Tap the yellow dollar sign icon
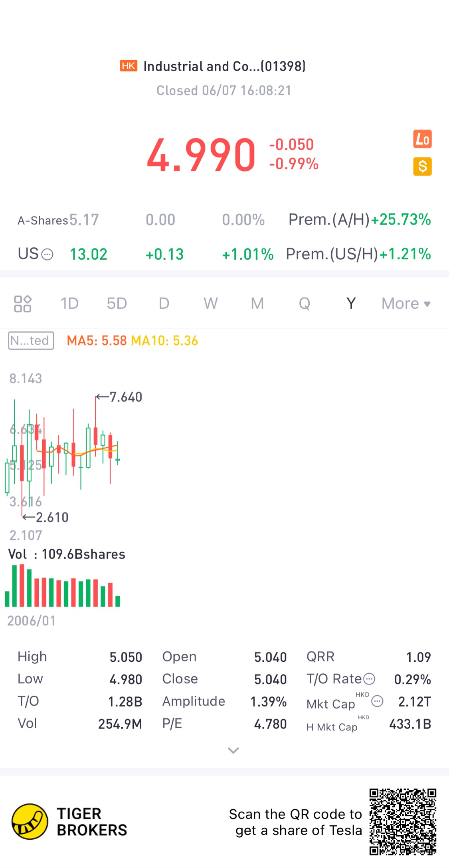449x868 pixels. click(x=422, y=166)
